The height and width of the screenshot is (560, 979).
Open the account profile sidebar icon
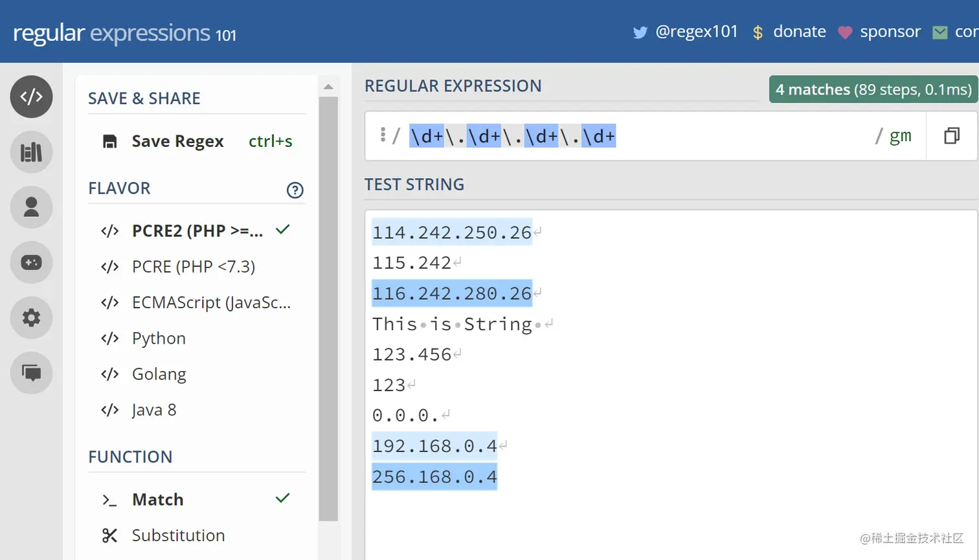click(31, 207)
